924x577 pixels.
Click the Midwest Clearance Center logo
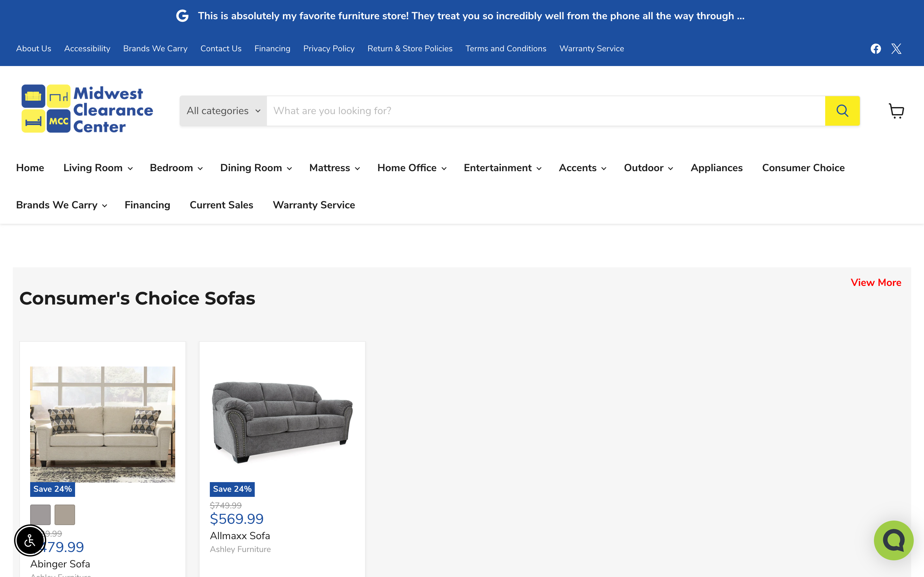click(88, 109)
